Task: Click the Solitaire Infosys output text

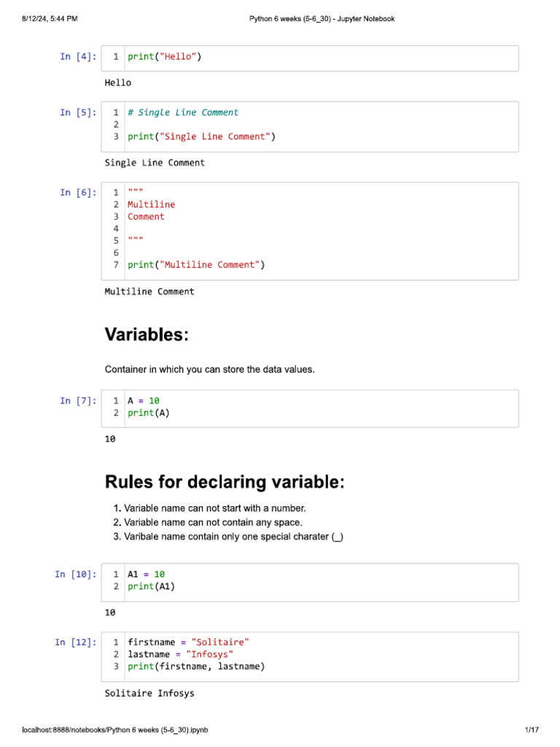Action: pyautogui.click(x=149, y=693)
